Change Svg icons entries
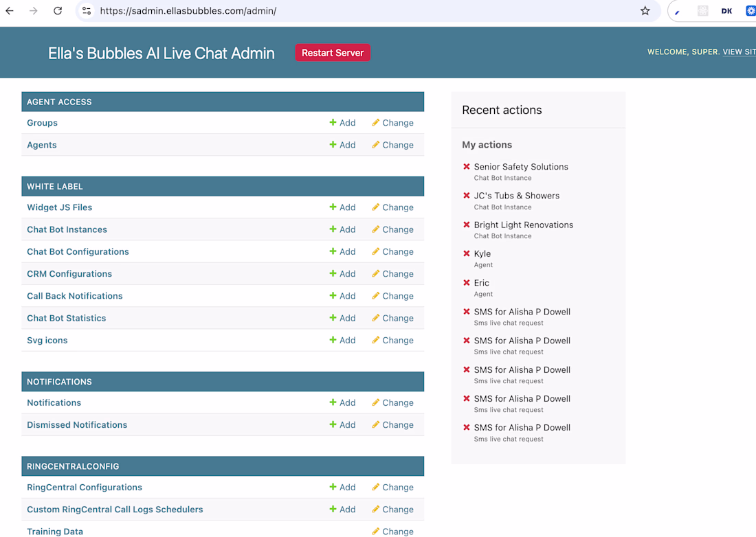Screen dimensions: 756x537 392,341
